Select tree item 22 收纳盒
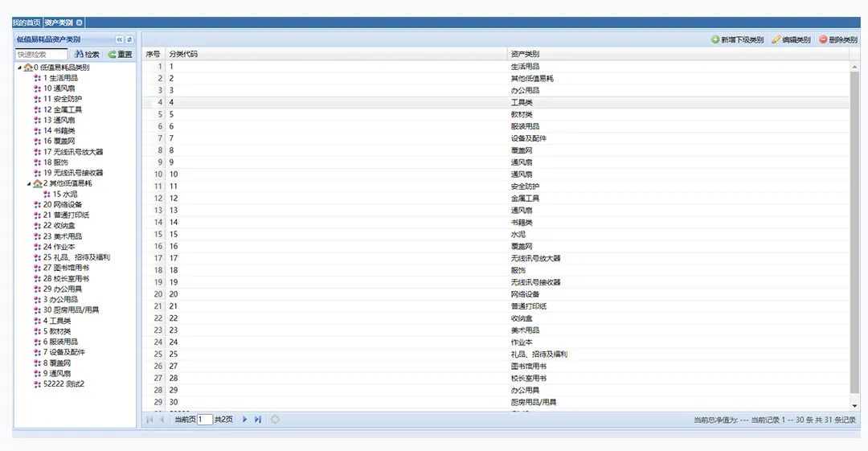The image size is (868, 451). (59, 225)
